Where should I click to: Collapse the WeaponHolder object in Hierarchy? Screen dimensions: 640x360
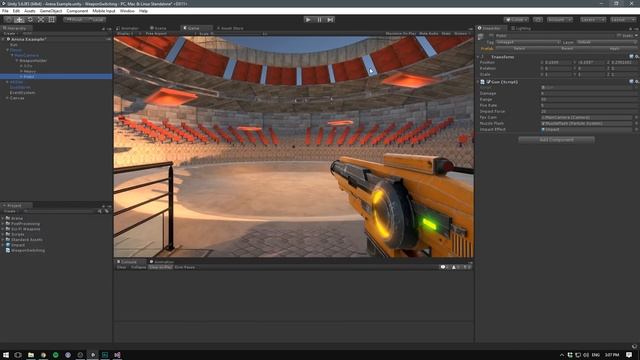17,60
